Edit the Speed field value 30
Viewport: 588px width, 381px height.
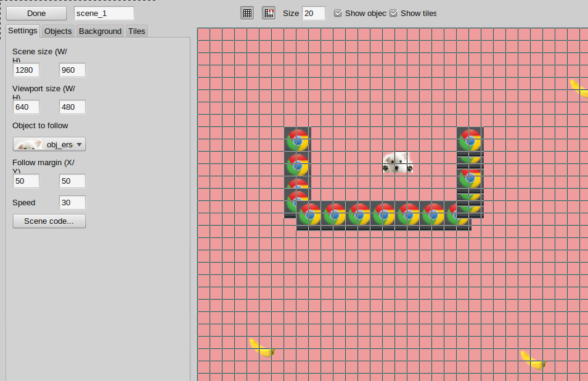pos(72,202)
